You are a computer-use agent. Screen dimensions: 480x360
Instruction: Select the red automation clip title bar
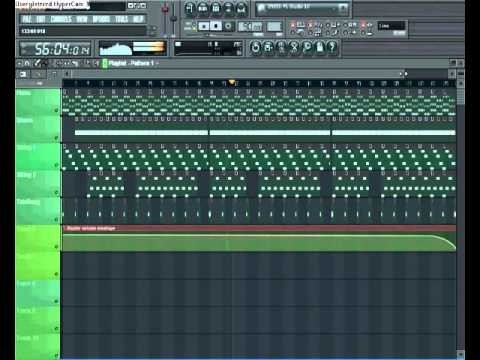(259, 228)
